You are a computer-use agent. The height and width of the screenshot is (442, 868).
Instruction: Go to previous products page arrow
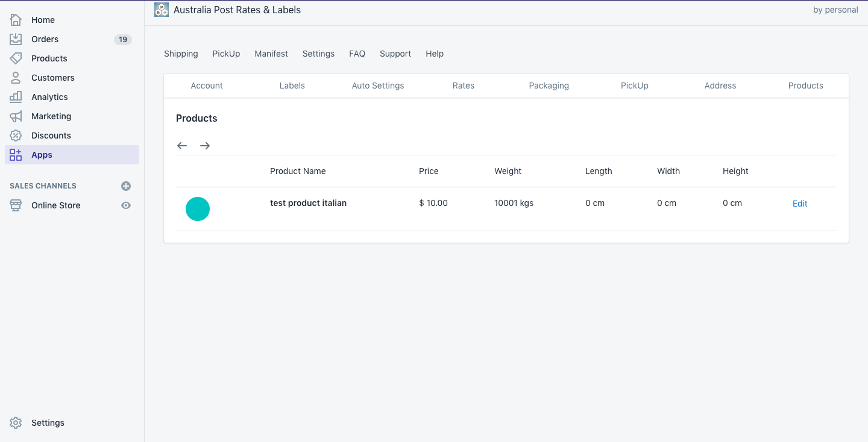pos(182,146)
